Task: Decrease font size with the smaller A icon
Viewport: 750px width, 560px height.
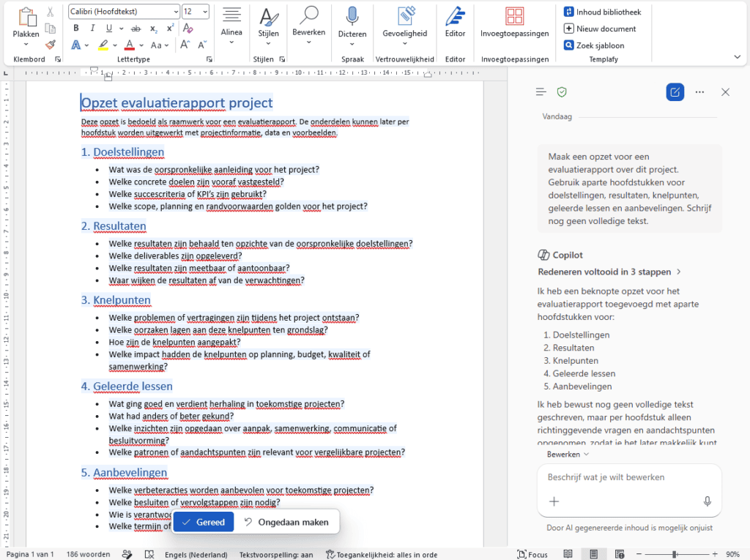Action: (x=202, y=45)
